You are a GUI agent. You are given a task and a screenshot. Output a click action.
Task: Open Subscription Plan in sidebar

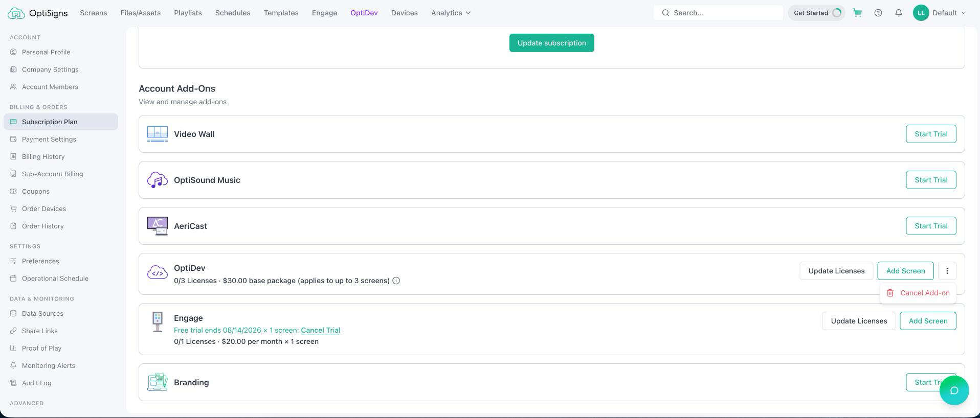coord(61,122)
